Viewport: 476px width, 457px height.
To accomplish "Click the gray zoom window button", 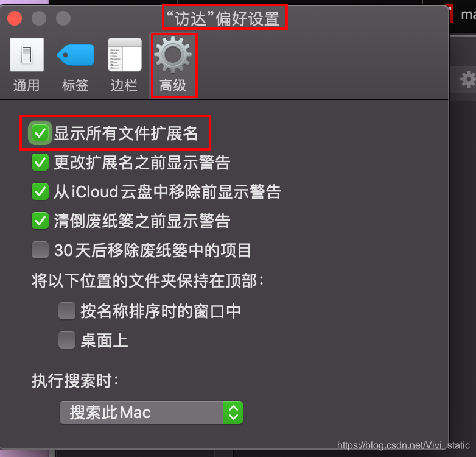I will click(63, 18).
